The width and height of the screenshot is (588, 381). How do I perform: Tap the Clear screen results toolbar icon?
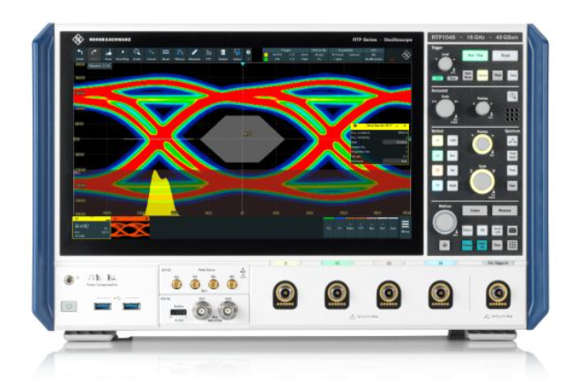(x=108, y=55)
